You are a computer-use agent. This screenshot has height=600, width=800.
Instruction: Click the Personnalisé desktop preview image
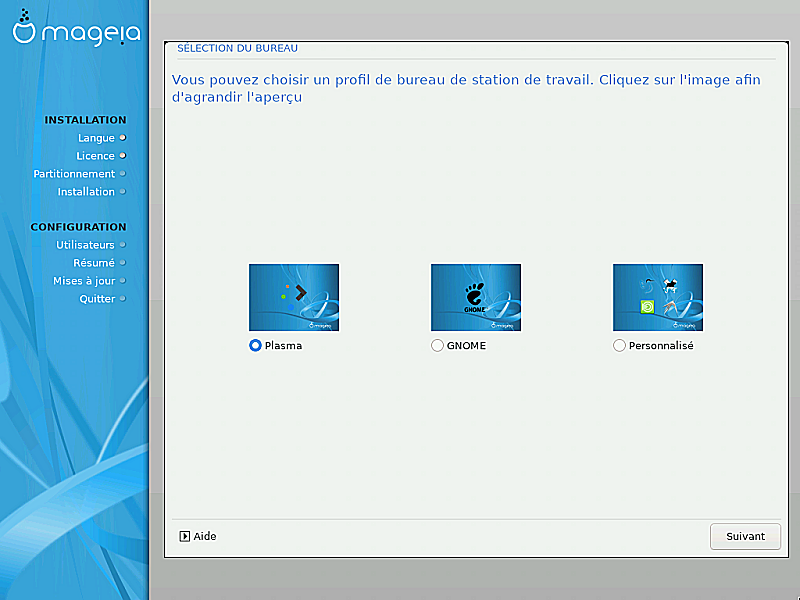658,297
